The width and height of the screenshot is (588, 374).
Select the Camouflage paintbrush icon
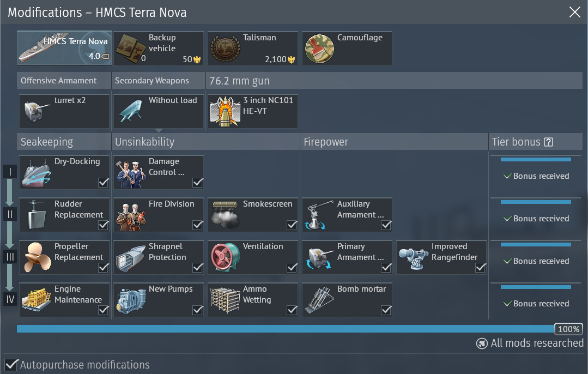coord(319,49)
